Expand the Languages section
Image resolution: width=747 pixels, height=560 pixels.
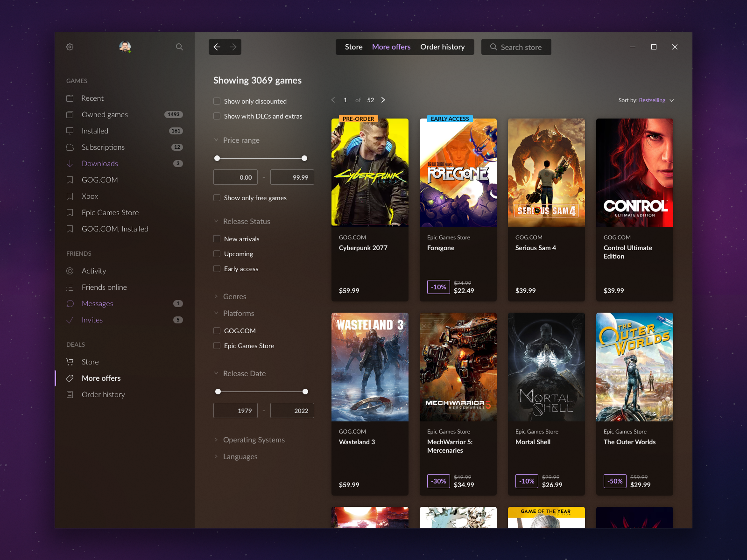[x=236, y=456]
